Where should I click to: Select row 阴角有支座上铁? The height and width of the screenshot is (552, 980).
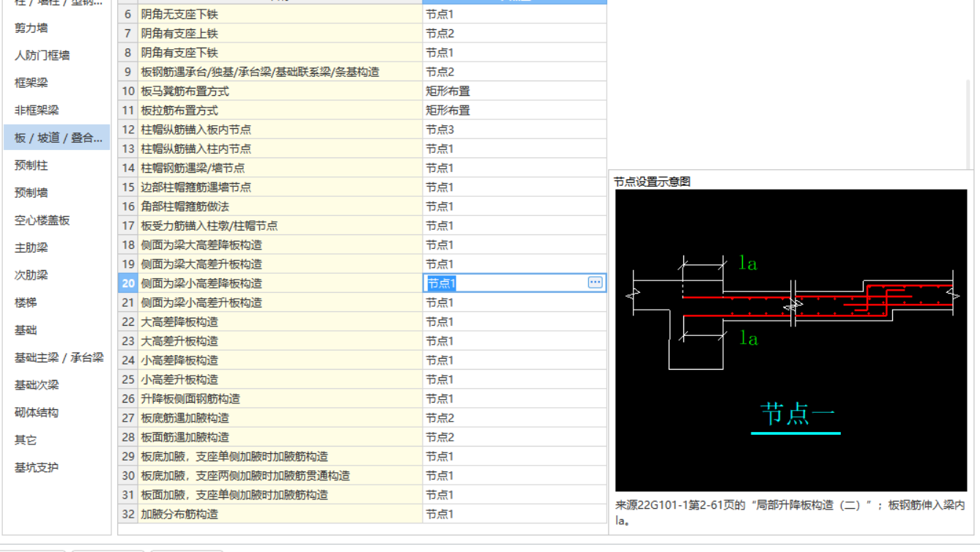281,34
